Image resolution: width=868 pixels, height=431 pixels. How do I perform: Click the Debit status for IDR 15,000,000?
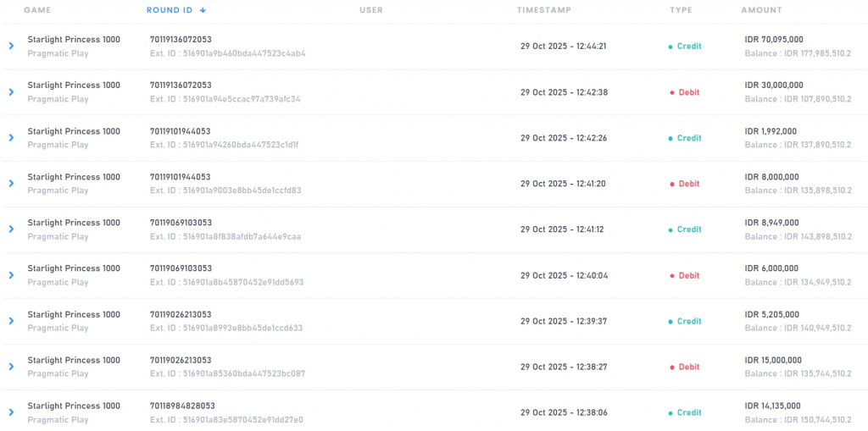point(688,367)
